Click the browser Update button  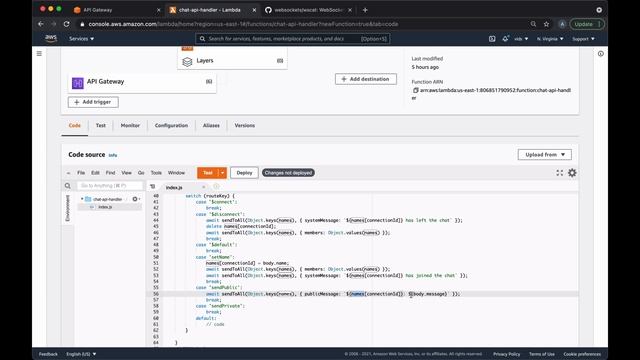[587, 24]
